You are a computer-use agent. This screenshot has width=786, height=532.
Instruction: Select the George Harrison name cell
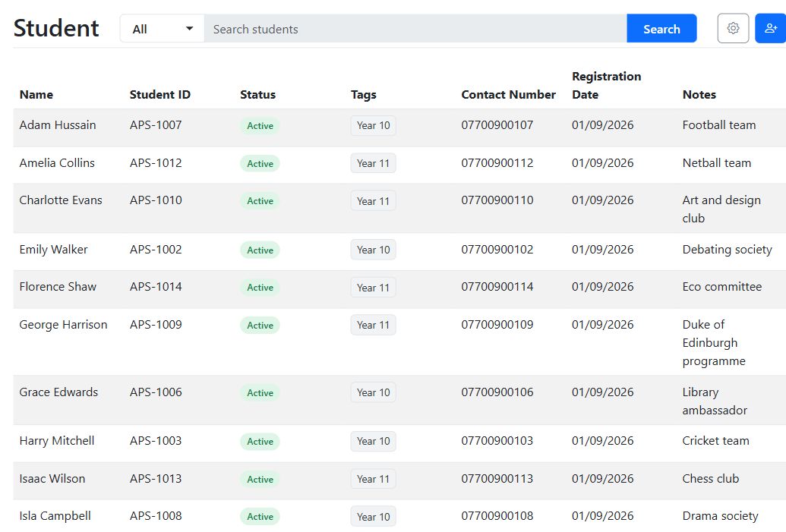coord(63,325)
